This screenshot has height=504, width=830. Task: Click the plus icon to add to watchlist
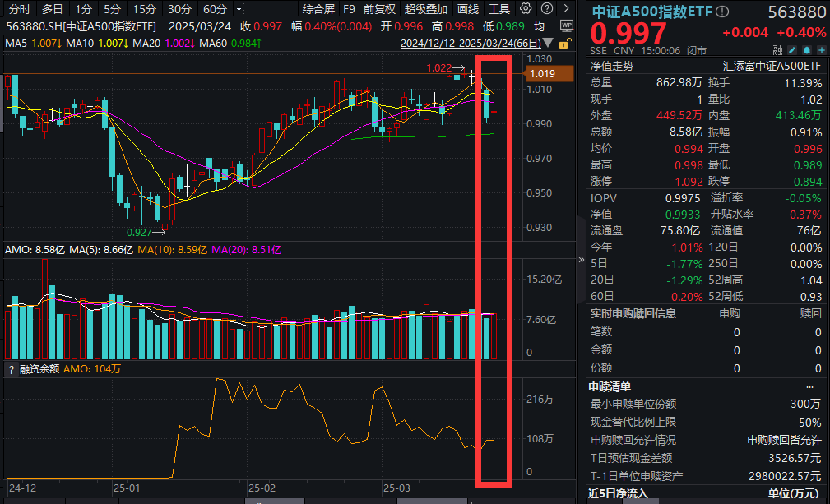click(819, 49)
